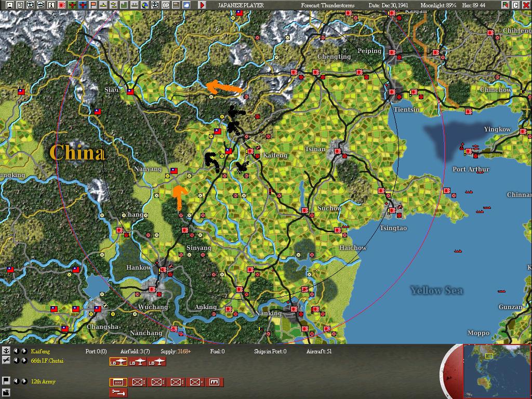Select the highlighted XXX army headquarters unit
Image resolution: width=532 pixels, height=399 pixels.
coord(118,382)
